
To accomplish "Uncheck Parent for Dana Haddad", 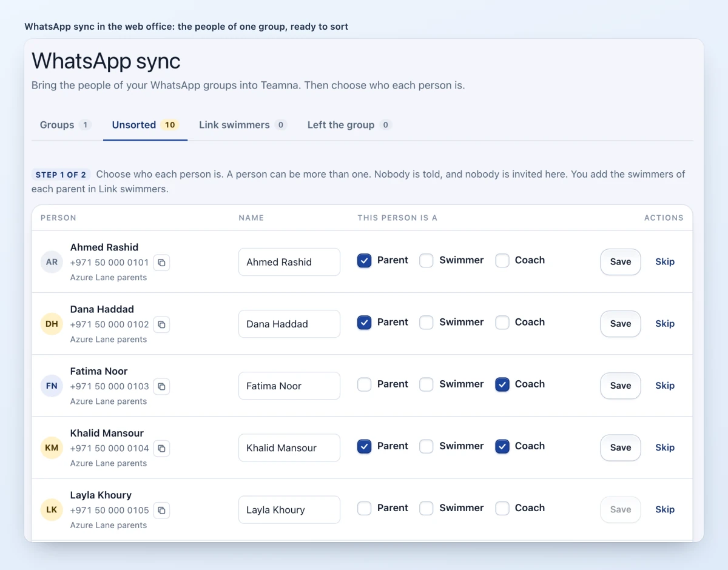I will (x=364, y=323).
